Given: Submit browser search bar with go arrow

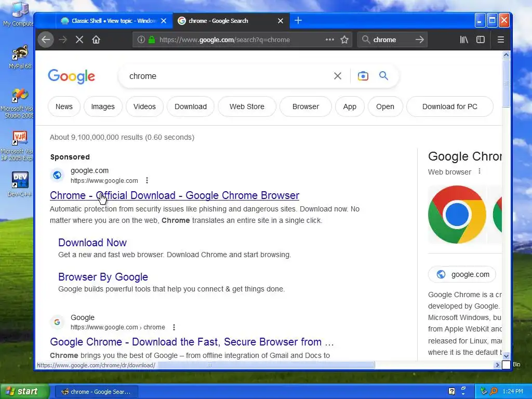Looking at the screenshot, I should 420,39.
